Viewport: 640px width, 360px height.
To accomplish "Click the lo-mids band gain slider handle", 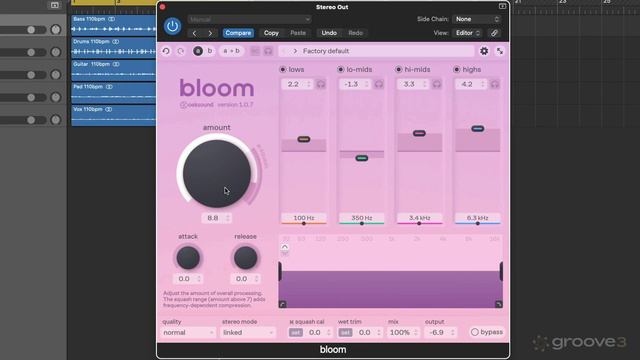I will click(x=362, y=158).
